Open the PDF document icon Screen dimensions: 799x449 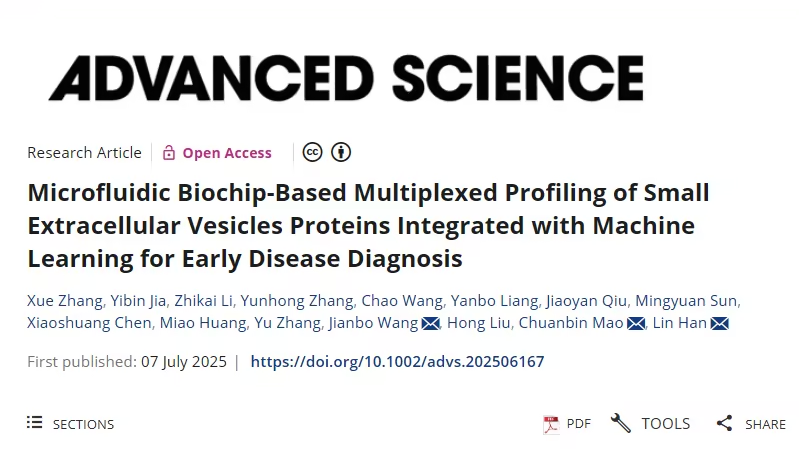click(551, 424)
